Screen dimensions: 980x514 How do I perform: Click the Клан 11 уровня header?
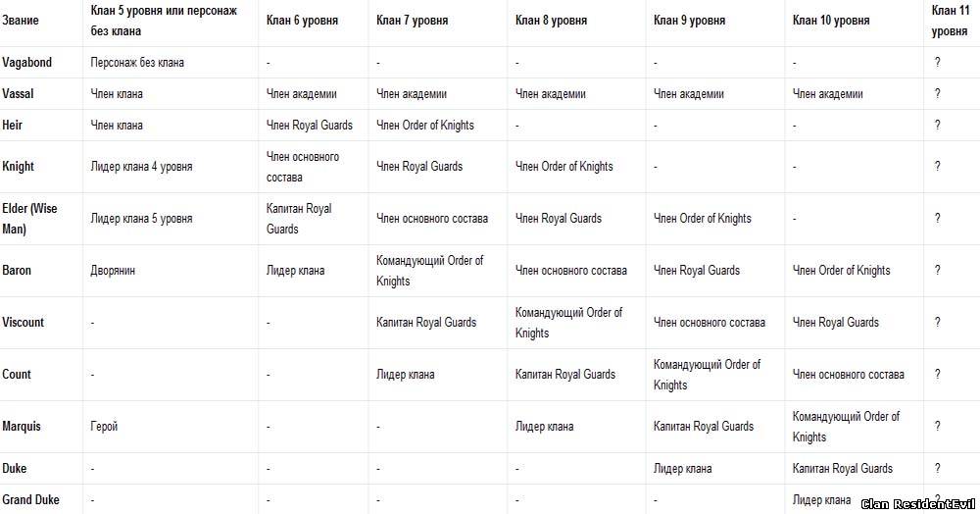coord(950,20)
